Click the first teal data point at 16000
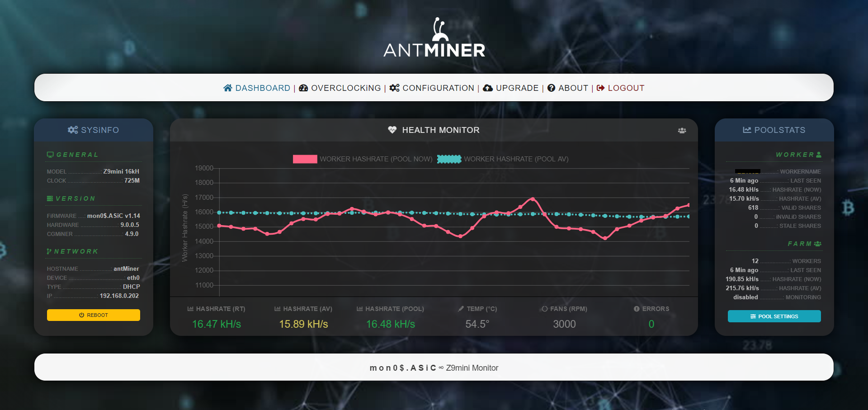Viewport: 868px width, 410px height. coord(219,212)
